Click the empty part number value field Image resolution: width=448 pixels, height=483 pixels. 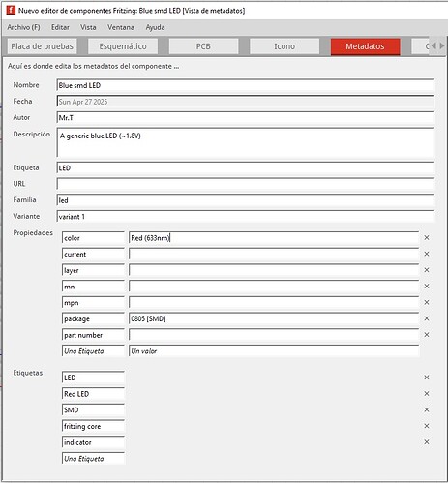274,335
